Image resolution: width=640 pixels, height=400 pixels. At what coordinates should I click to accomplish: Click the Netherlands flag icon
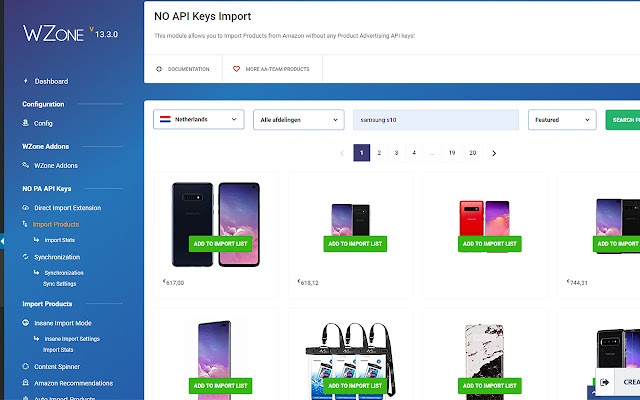pos(165,119)
